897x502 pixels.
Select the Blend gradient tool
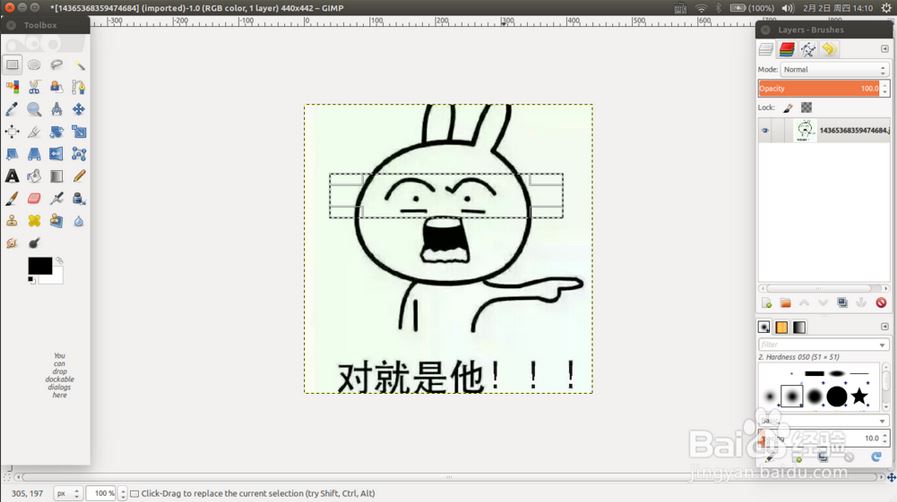point(57,176)
